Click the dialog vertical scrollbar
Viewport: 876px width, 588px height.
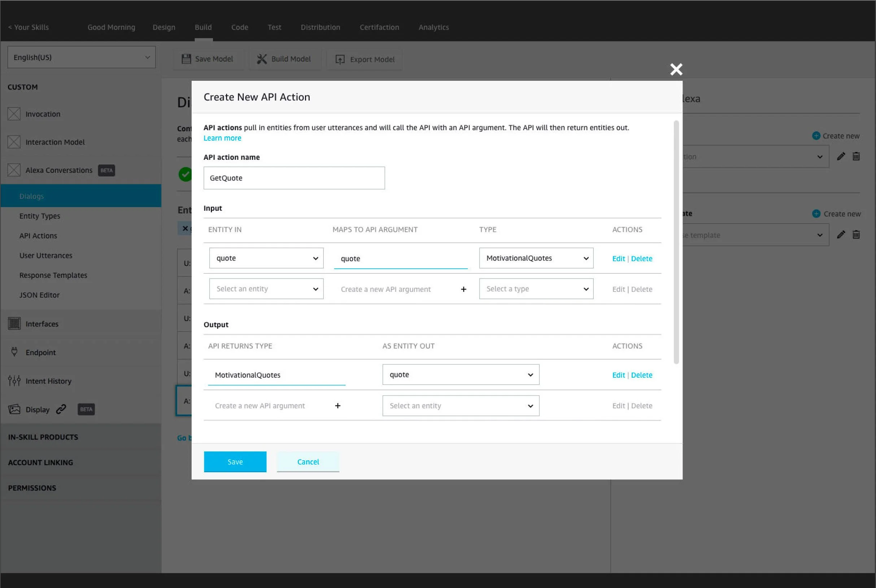pyautogui.click(x=676, y=242)
